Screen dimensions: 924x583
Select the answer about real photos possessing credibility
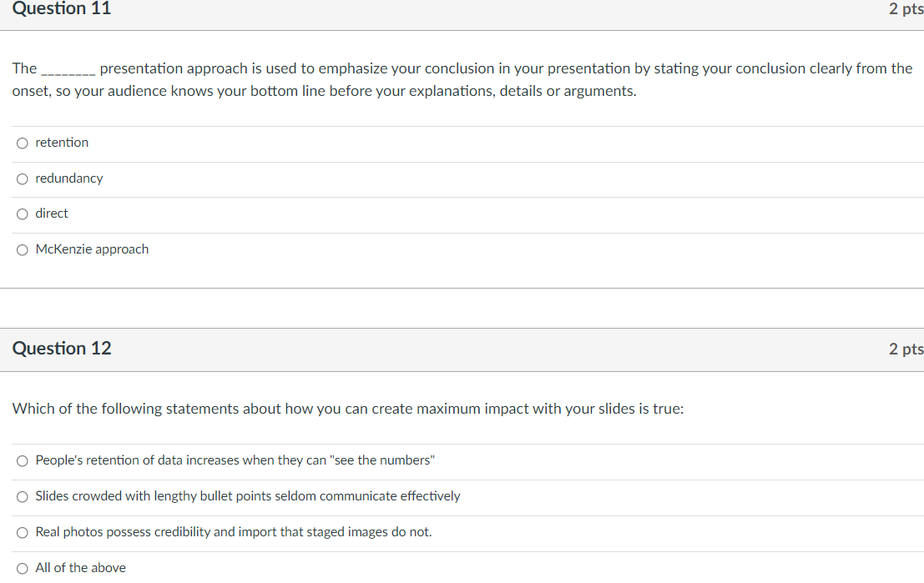[22, 532]
